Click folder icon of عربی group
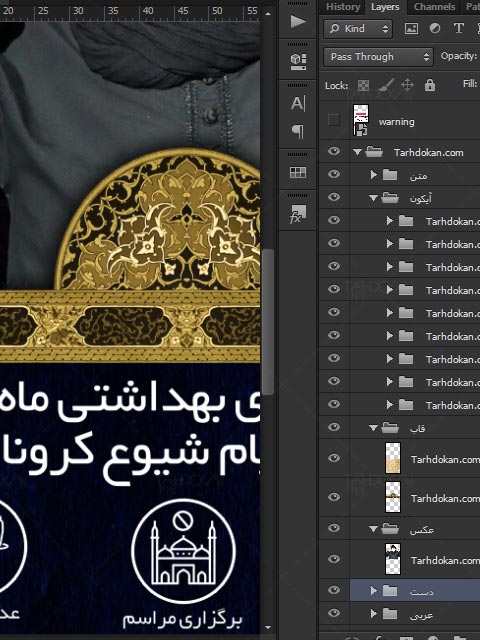The image size is (480, 640). [x=390, y=613]
